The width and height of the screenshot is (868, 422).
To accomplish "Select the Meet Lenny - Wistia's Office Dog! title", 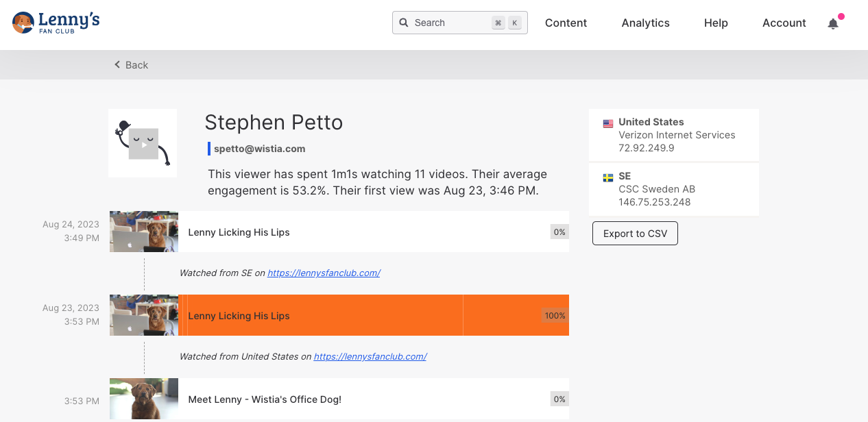I will (265, 399).
